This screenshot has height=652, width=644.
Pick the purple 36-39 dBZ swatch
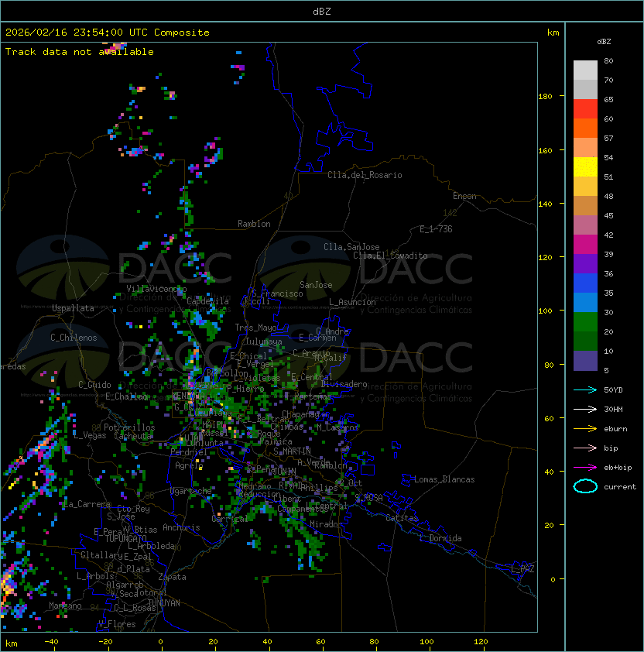585,264
